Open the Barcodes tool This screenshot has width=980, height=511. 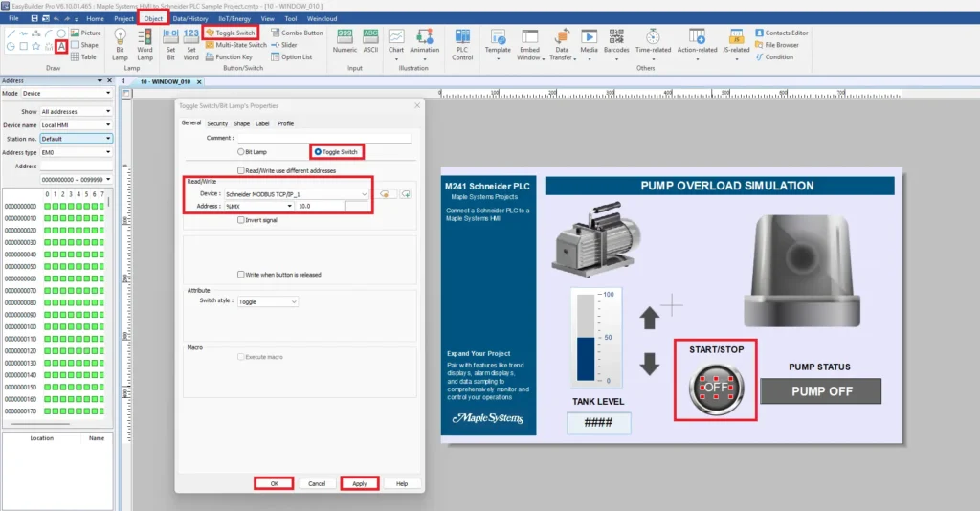pyautogui.click(x=616, y=43)
